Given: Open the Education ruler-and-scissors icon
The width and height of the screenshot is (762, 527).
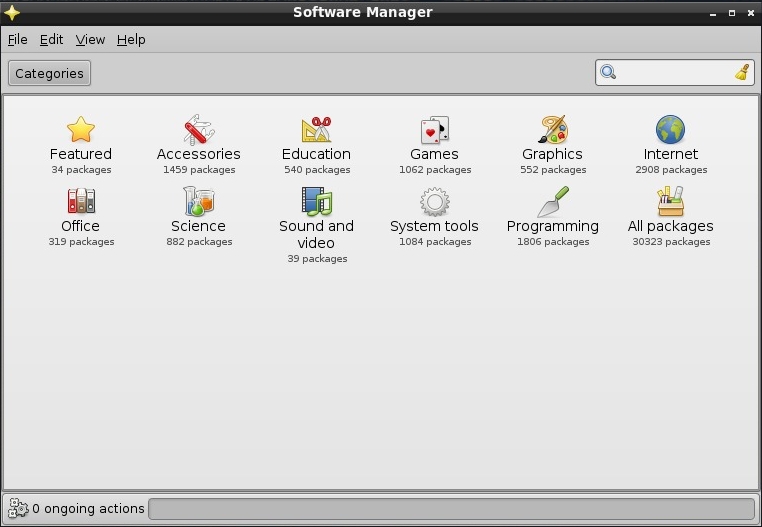Looking at the screenshot, I should [x=316, y=129].
